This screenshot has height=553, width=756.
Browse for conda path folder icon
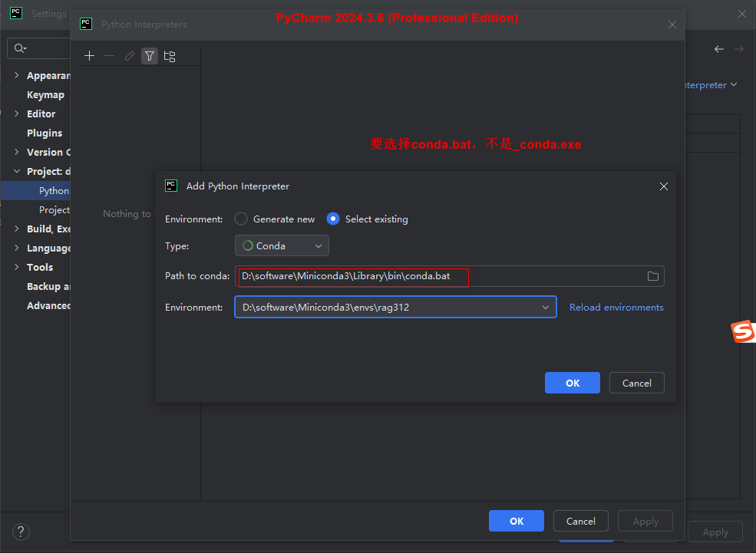[x=653, y=276]
